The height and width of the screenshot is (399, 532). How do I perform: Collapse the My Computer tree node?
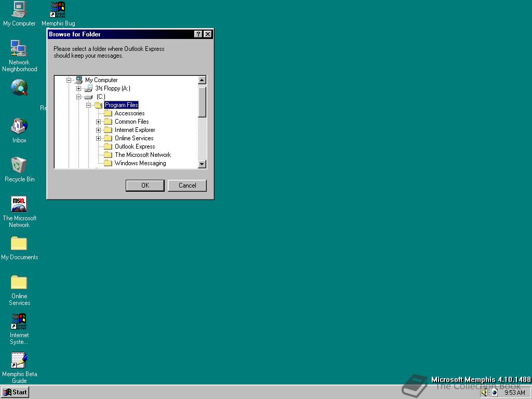(x=69, y=80)
